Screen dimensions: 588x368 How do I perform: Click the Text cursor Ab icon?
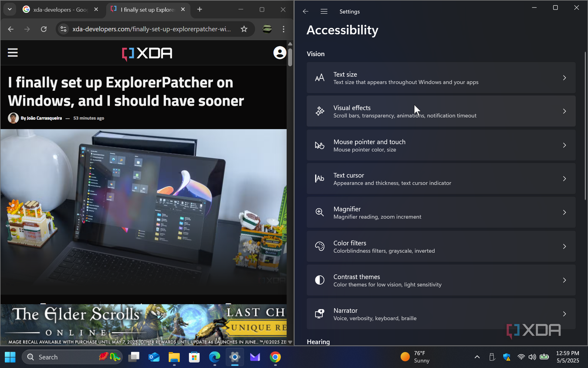(320, 179)
